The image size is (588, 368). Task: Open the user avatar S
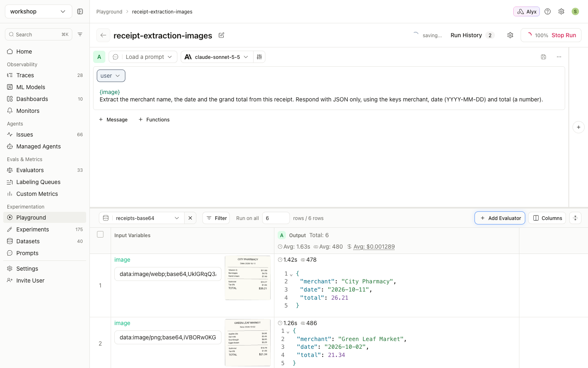[575, 11]
